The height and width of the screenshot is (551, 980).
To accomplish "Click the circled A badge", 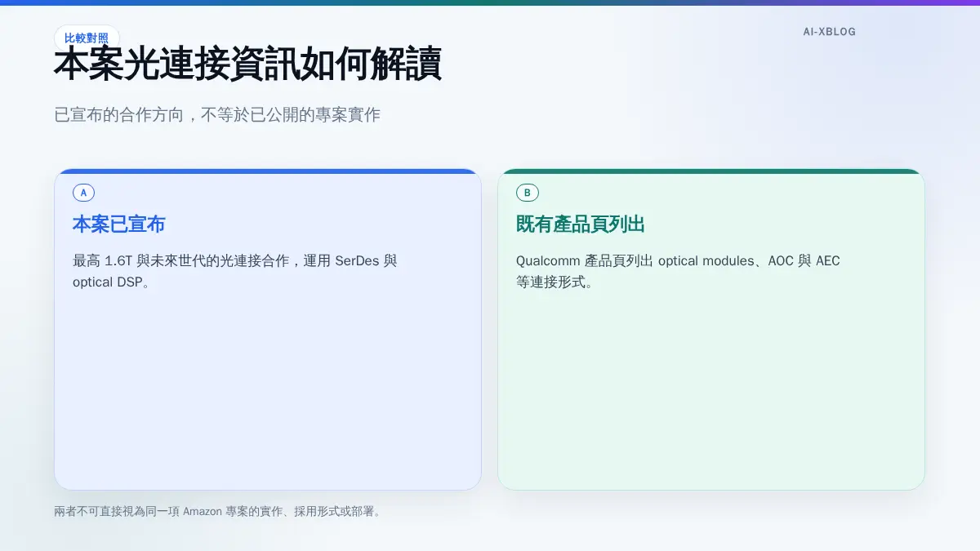I will point(83,193).
